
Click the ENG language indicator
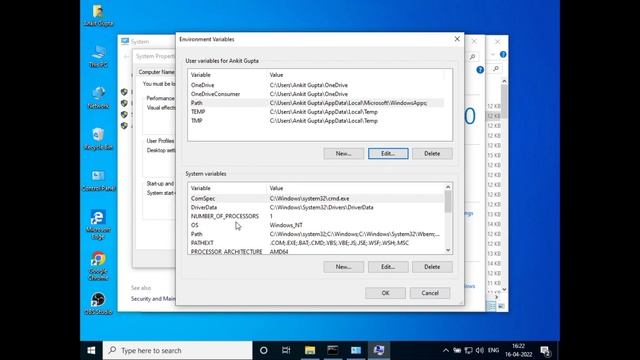click(493, 350)
